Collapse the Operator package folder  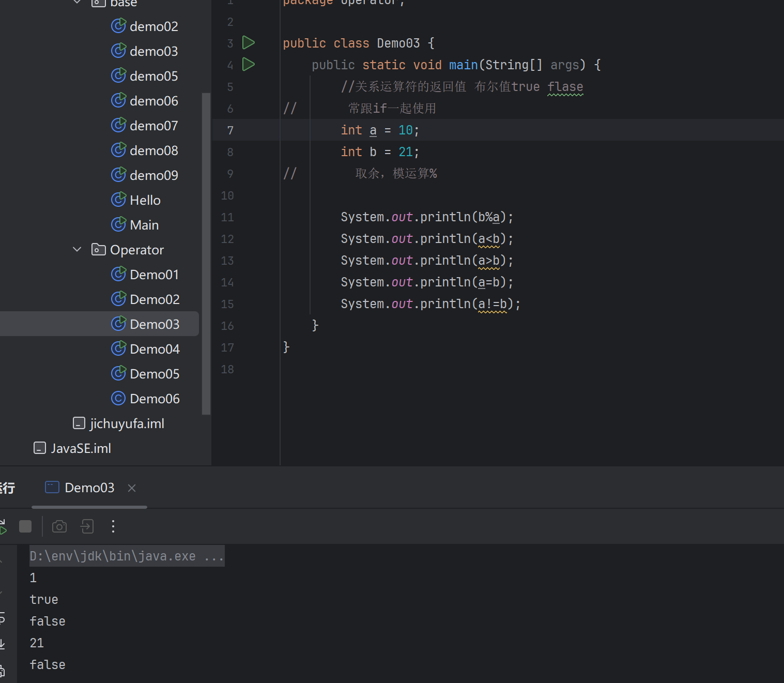(x=77, y=250)
